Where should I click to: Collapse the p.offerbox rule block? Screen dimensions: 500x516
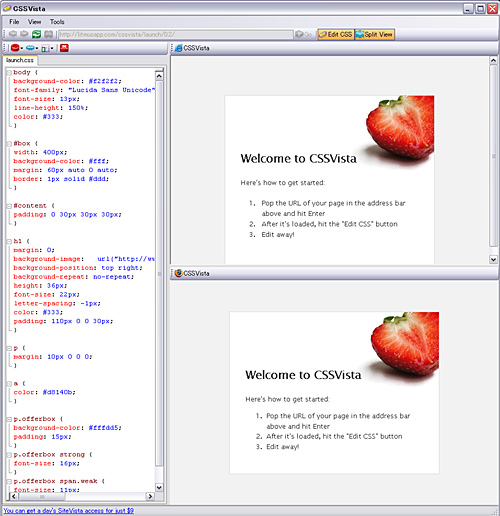pyautogui.click(x=9, y=419)
